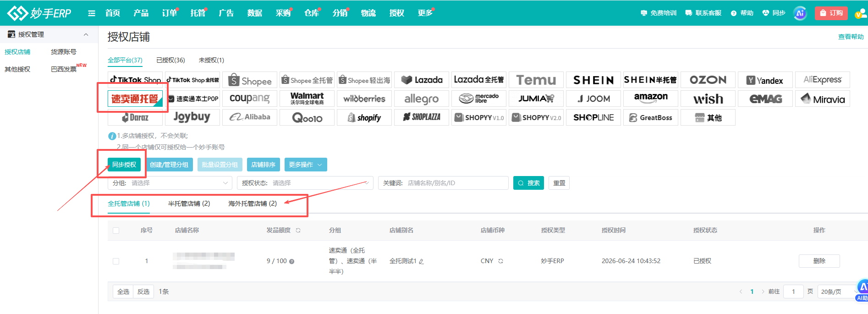
Task: Select the AliExpress platform logo
Action: pyautogui.click(x=823, y=80)
